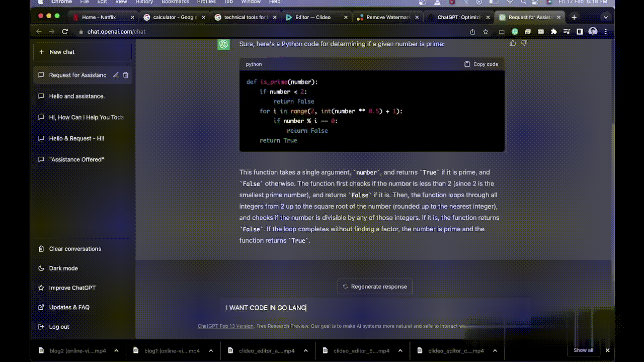Toggle Dark mode in the sidebar
The width and height of the screenshot is (644, 362).
[63, 268]
